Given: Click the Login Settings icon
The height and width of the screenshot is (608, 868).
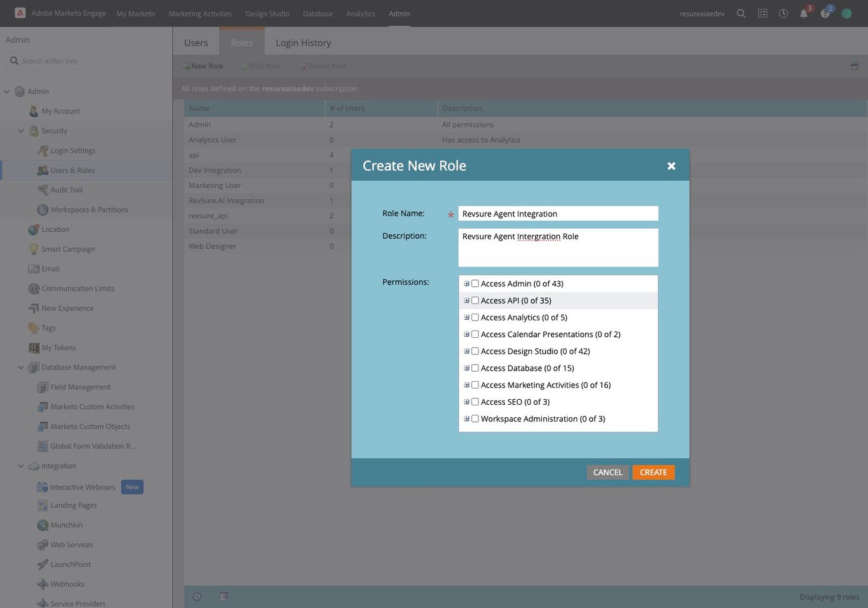Looking at the screenshot, I should pos(43,151).
